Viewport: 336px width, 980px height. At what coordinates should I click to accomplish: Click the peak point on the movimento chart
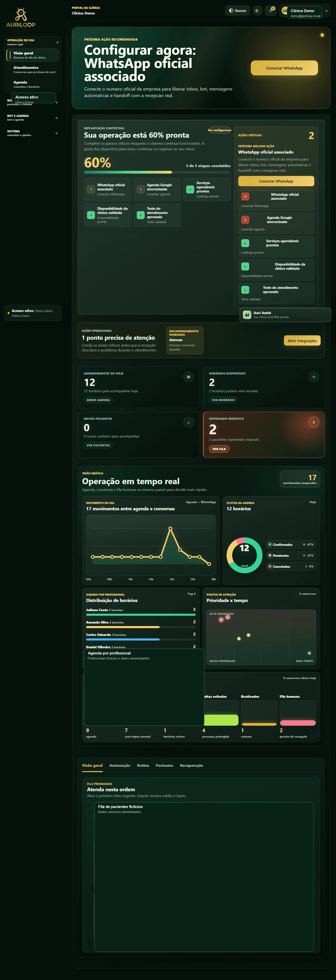(170, 528)
